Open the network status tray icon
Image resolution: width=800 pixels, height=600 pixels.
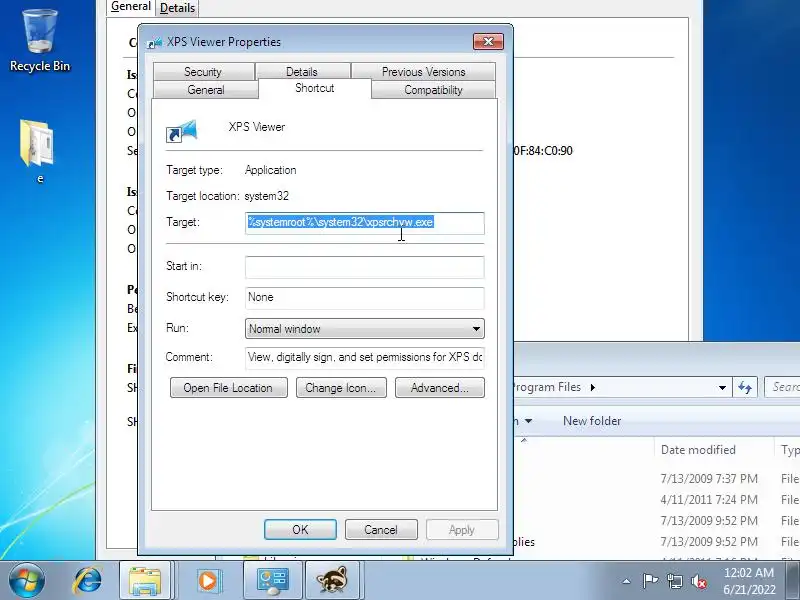(675, 581)
